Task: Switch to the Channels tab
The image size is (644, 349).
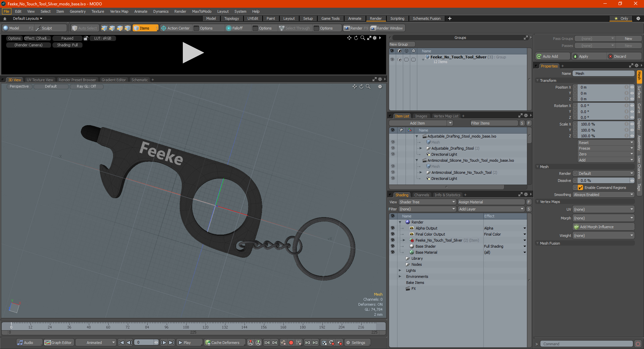Action: click(x=421, y=195)
